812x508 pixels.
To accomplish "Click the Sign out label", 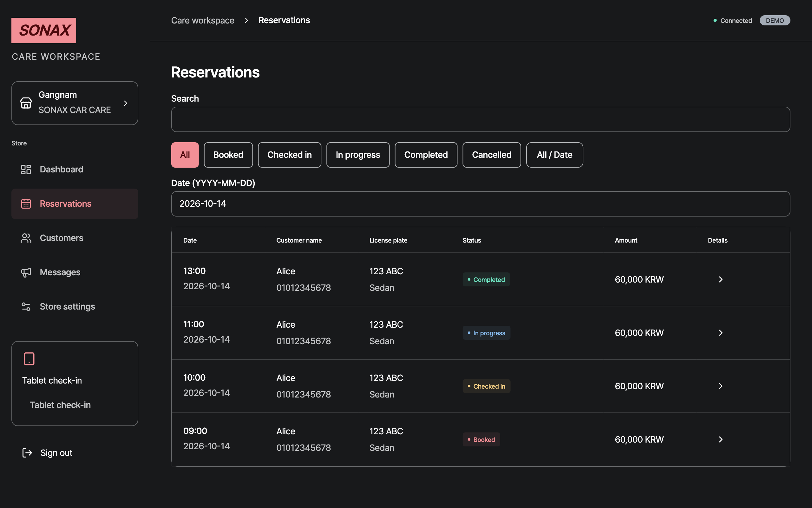I will pyautogui.click(x=56, y=453).
